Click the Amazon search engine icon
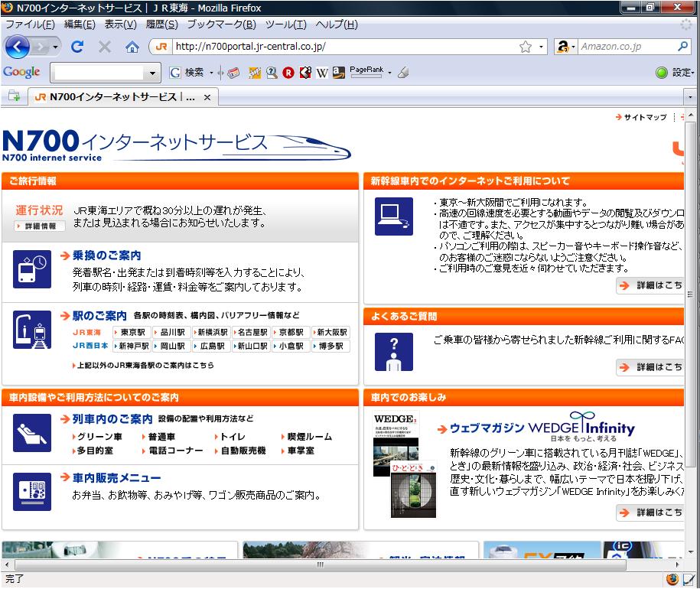This screenshot has height=589, width=700. click(562, 47)
